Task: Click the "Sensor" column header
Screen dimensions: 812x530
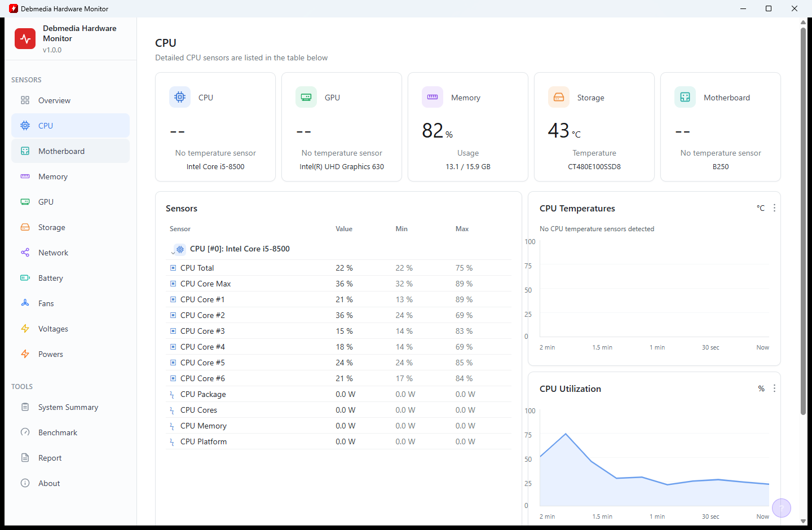Action: tap(180, 229)
